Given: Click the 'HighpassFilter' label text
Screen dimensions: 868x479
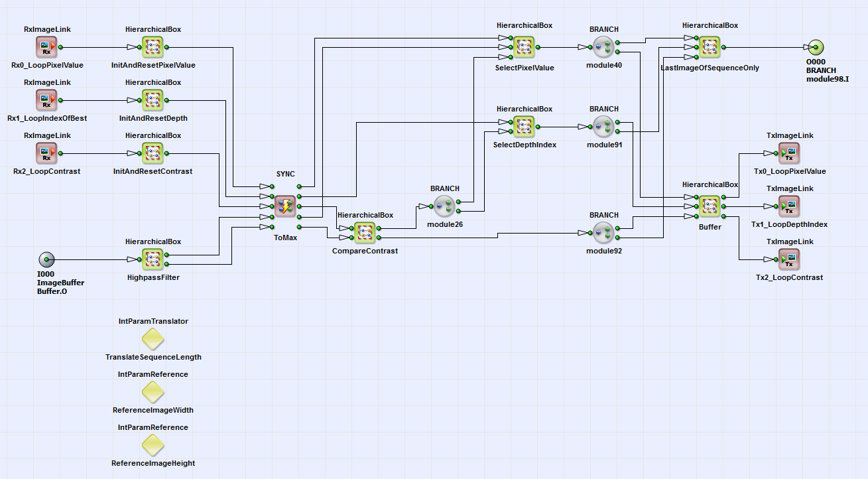Looking at the screenshot, I should click(153, 277).
